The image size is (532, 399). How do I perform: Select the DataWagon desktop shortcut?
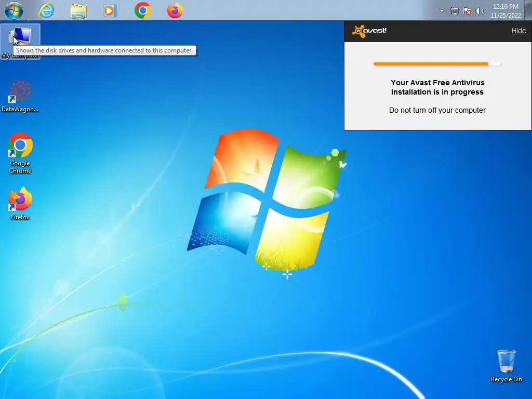click(20, 96)
